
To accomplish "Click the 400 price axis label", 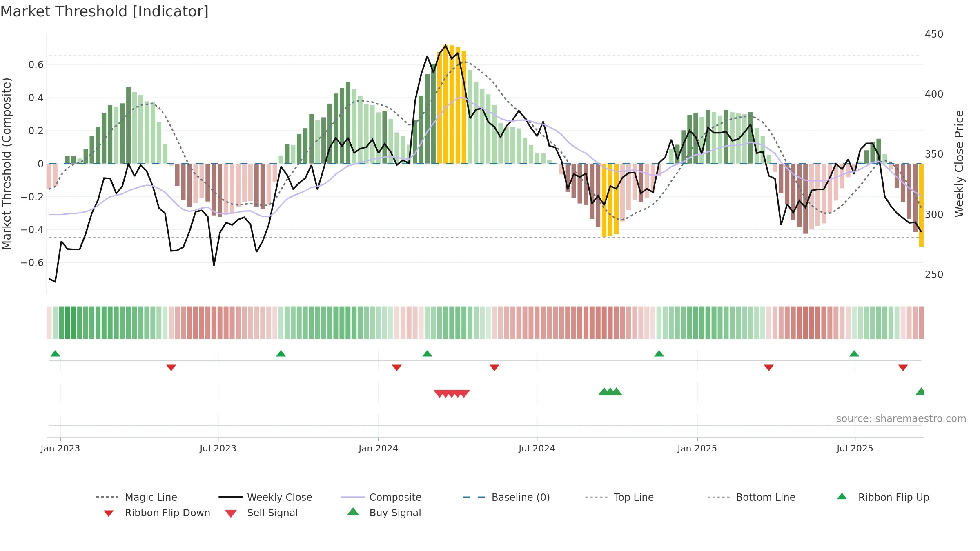I will pyautogui.click(x=934, y=94).
